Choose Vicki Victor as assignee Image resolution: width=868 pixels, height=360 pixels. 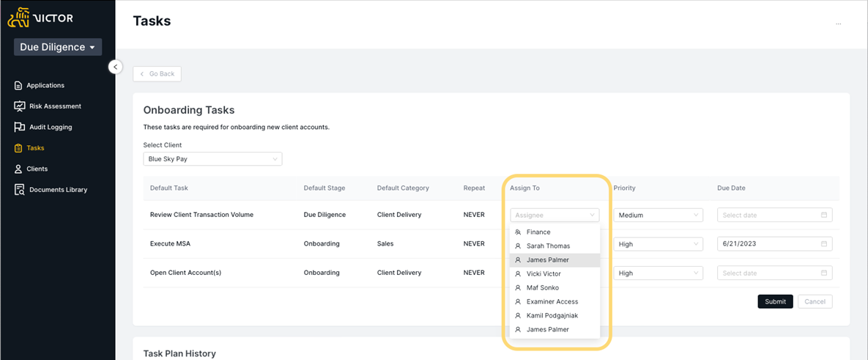[554, 273]
